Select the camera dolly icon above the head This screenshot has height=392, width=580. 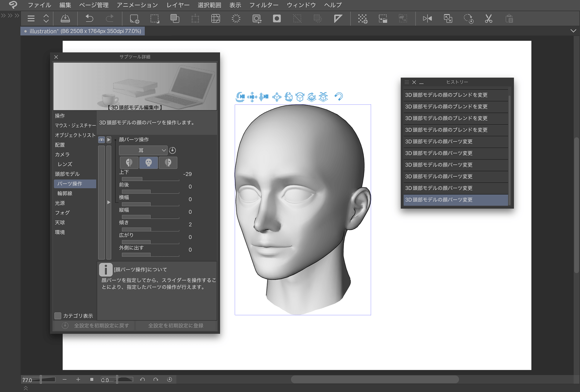pyautogui.click(x=264, y=97)
